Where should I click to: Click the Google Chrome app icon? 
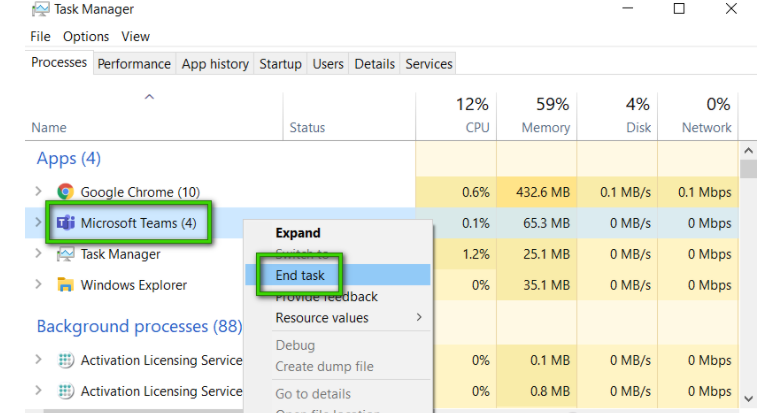65,192
